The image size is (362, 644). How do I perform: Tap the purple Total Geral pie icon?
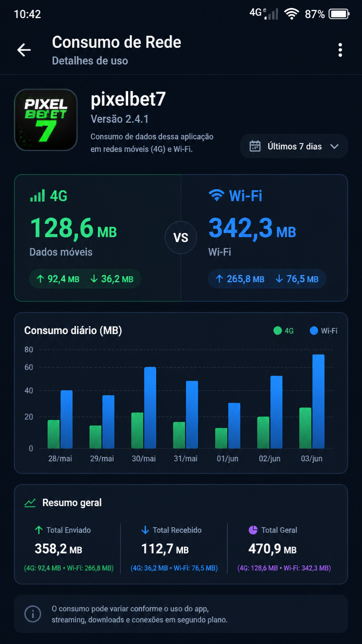point(253,530)
